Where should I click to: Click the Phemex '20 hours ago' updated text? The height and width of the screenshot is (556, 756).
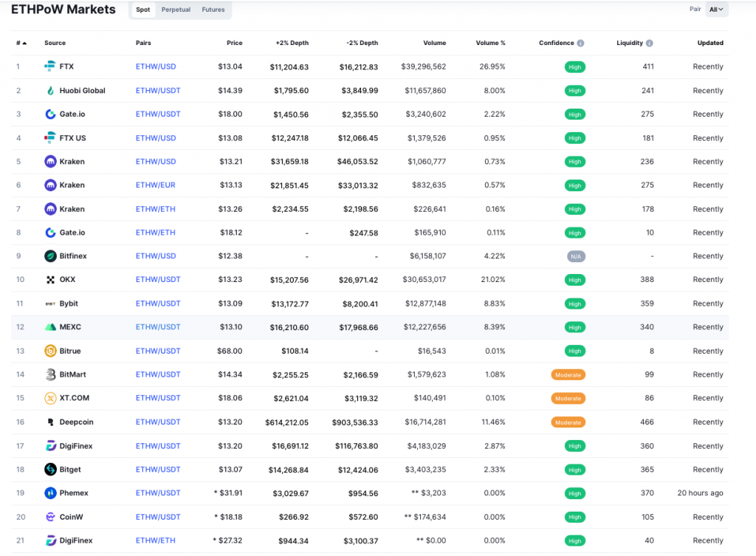coord(700,492)
